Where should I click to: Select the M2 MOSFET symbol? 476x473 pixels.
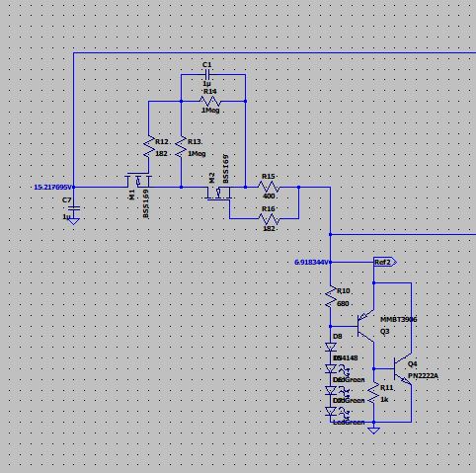pos(218,194)
